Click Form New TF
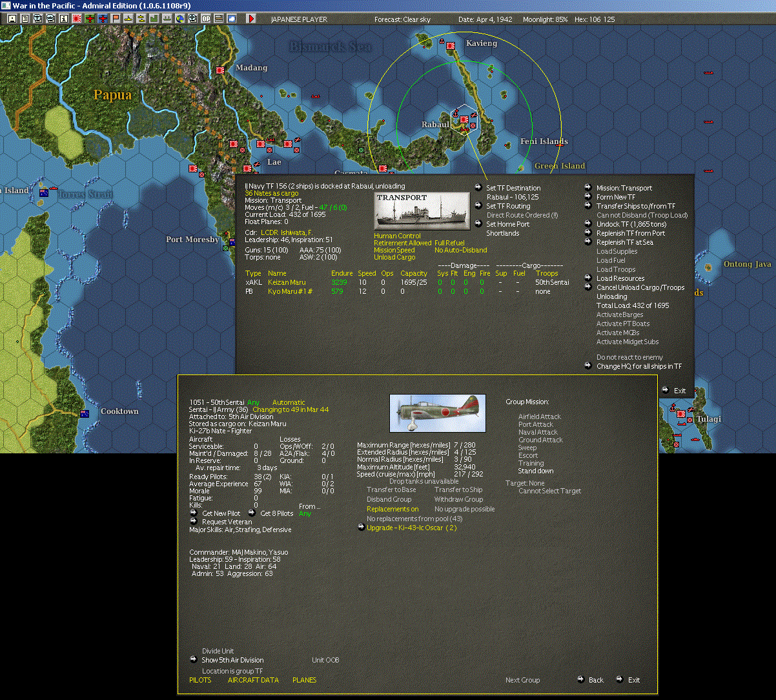Viewport: 776px width, 700px height. pos(615,197)
